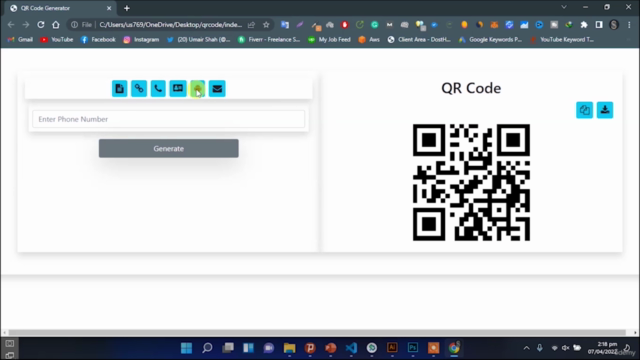Open Adobe Photoshop from the taskbar
Viewport: 640px width, 360px height.
[413, 348]
